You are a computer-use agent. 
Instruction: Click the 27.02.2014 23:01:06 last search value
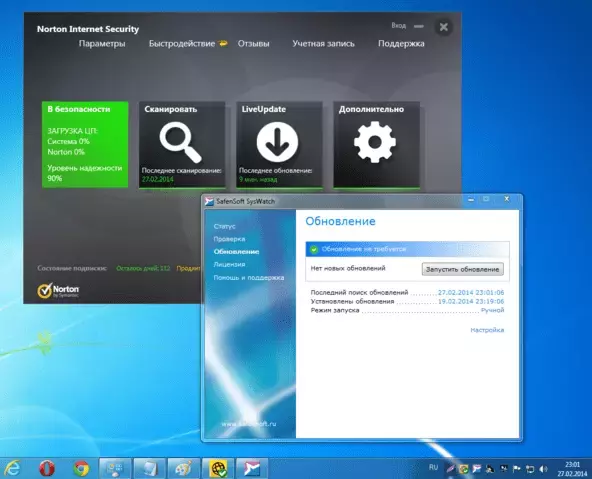point(471,293)
